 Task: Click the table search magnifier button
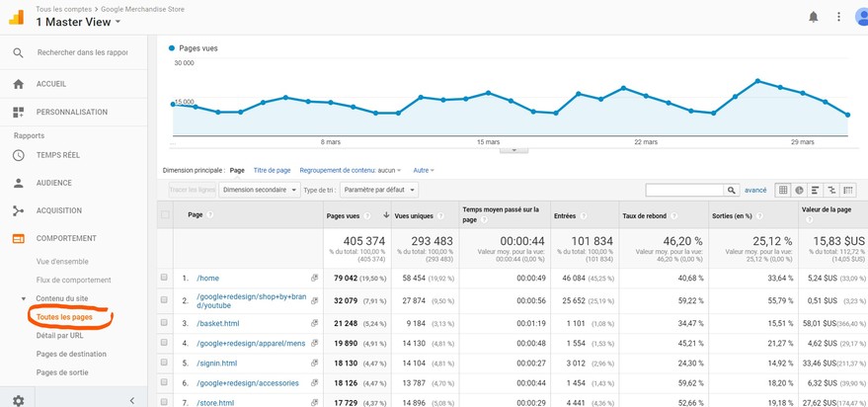coord(732,190)
